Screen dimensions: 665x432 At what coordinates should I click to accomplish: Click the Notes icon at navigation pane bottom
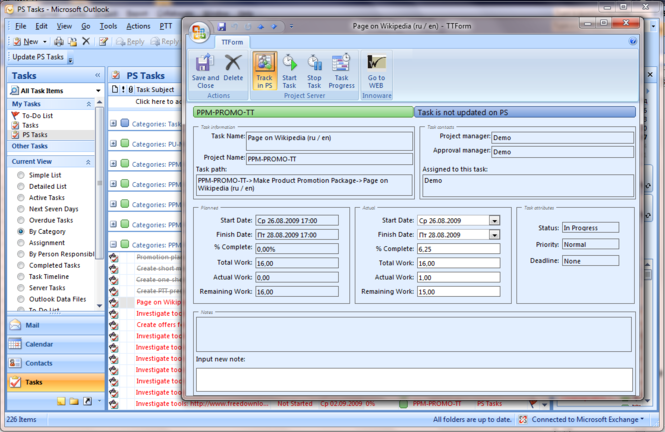[61, 401]
